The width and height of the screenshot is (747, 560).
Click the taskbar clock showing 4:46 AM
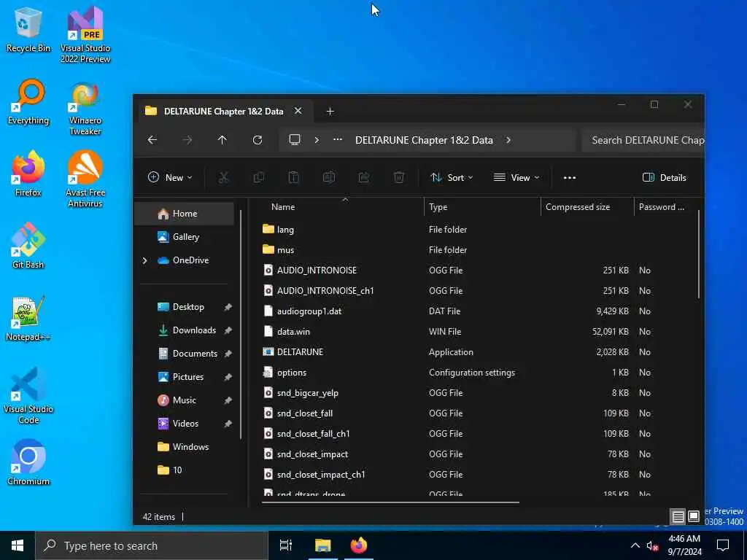[684, 545]
